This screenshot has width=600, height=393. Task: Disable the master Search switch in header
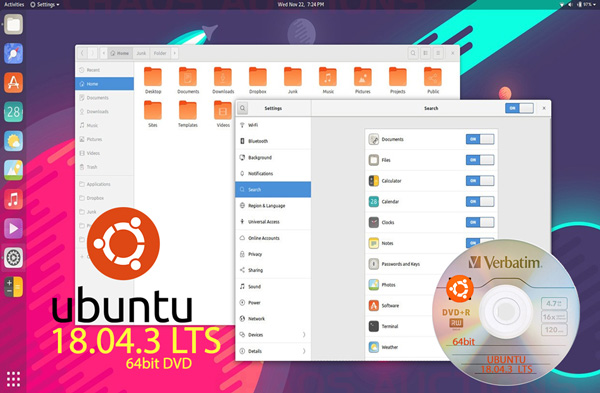(x=519, y=108)
